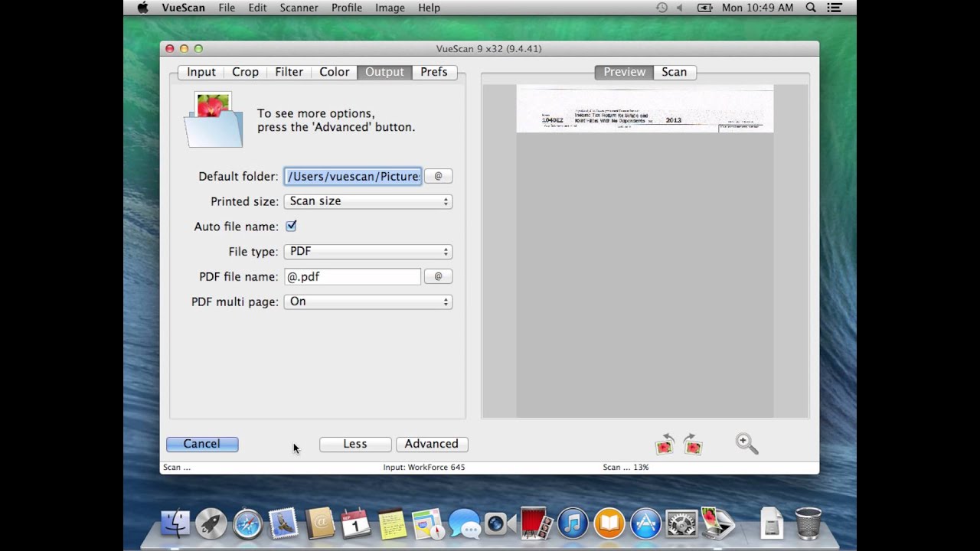980x551 pixels.
Task: Open the Help menu
Action: coord(429,8)
